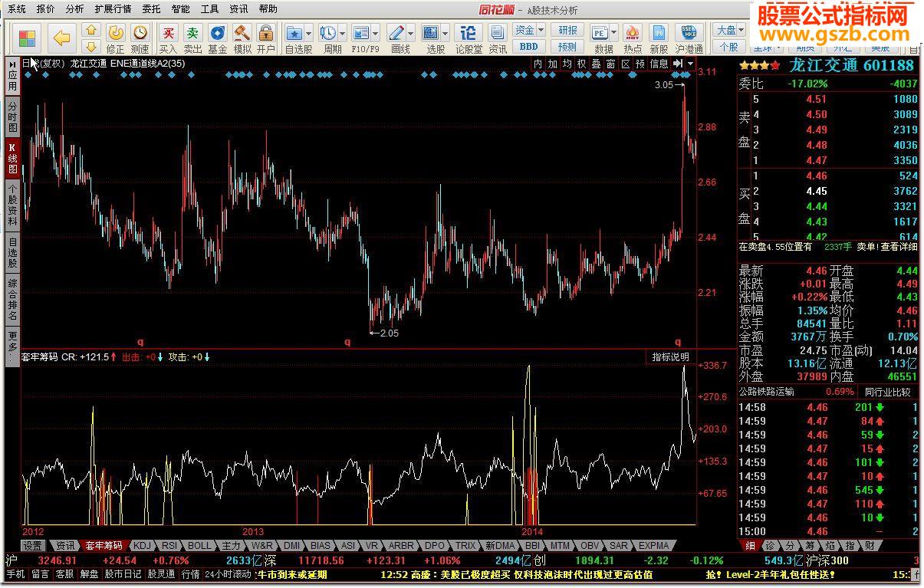Open the 测速 speed test tool
Screen dimensions: 924x588
coord(140,38)
